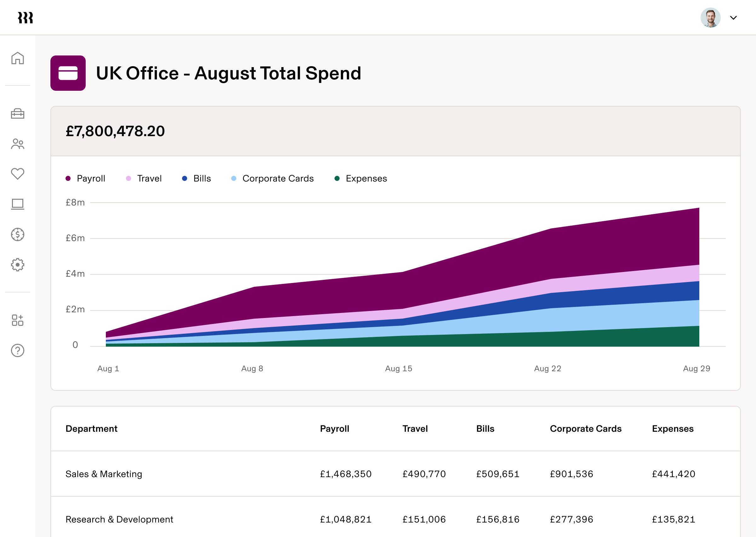The image size is (756, 537).
Task: Open Settings via the gear icon
Action: (18, 264)
